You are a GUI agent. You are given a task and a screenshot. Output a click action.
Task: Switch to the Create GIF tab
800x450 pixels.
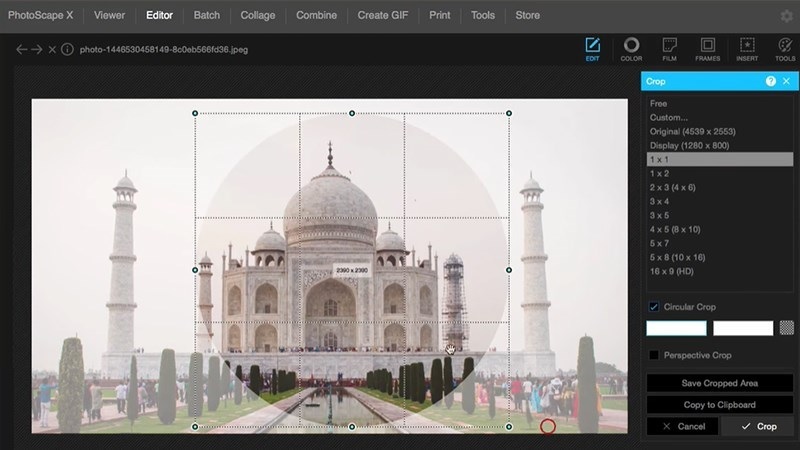[383, 15]
